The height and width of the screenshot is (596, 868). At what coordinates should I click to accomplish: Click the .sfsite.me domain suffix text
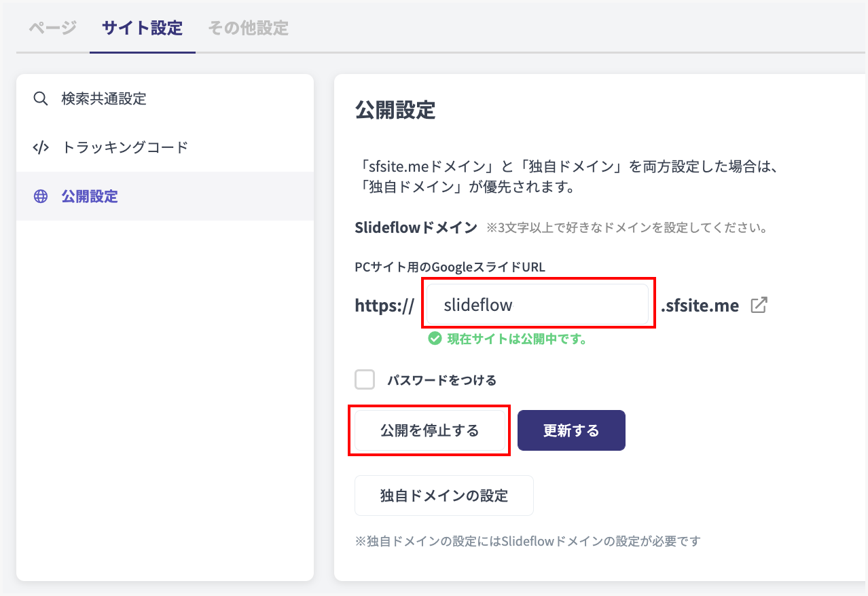(x=700, y=305)
